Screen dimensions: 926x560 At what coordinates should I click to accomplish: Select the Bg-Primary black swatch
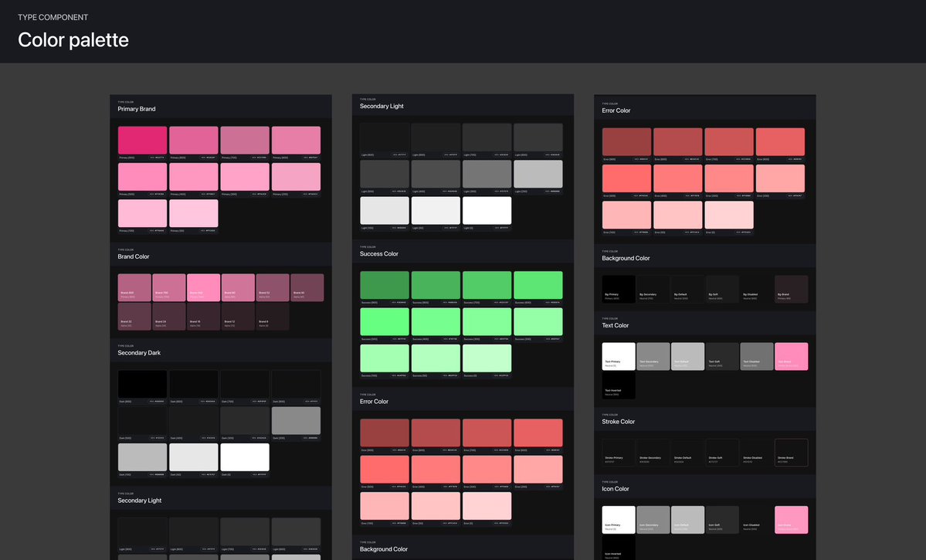click(619, 290)
